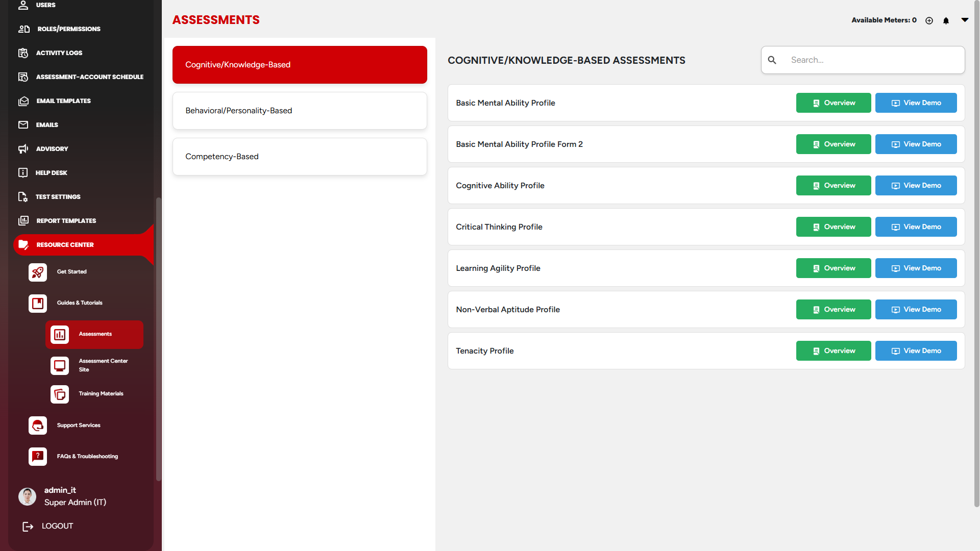Image resolution: width=980 pixels, height=551 pixels.
Task: Open Support Services headset icon
Action: (x=38, y=425)
